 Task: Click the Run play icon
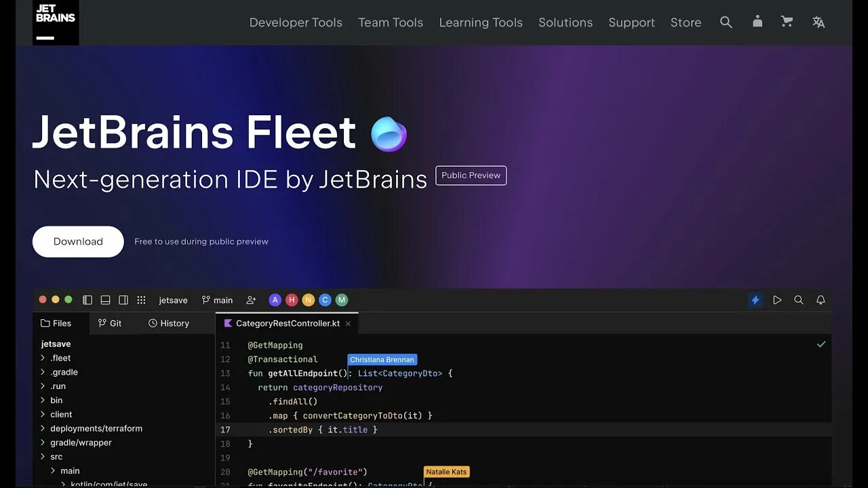point(777,300)
